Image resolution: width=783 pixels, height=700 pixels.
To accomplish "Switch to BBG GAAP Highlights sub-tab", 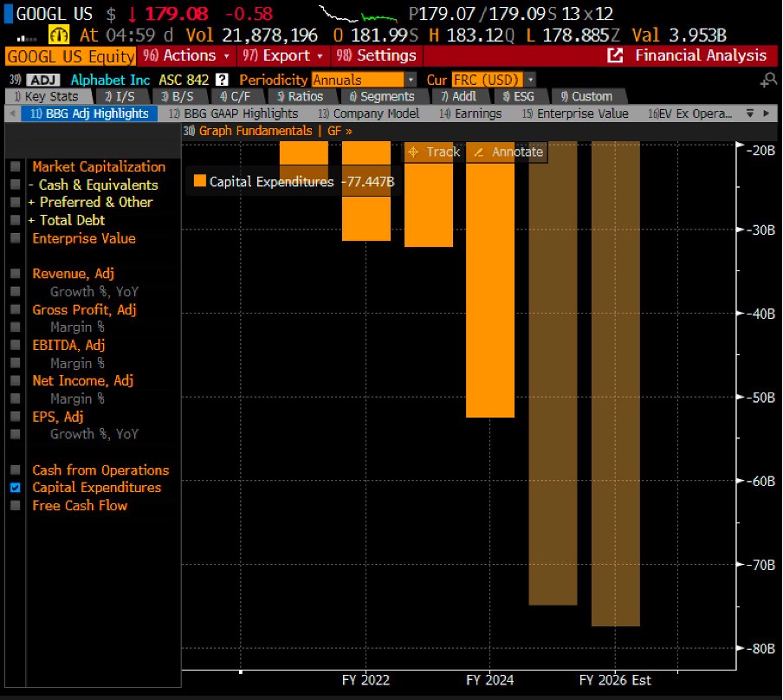I will [233, 113].
